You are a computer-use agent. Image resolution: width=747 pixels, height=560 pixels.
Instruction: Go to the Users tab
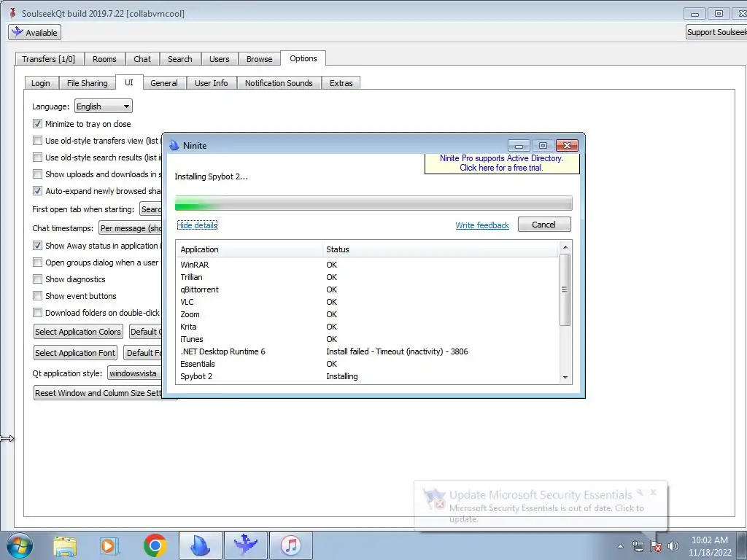point(219,59)
